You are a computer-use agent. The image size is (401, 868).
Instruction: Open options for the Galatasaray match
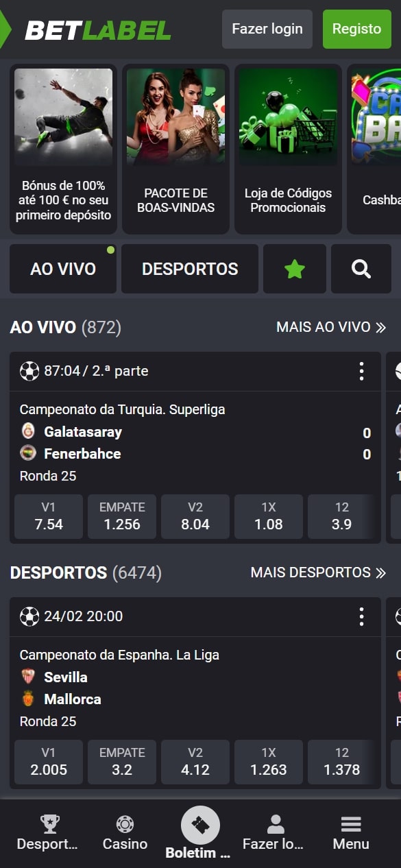point(361,371)
